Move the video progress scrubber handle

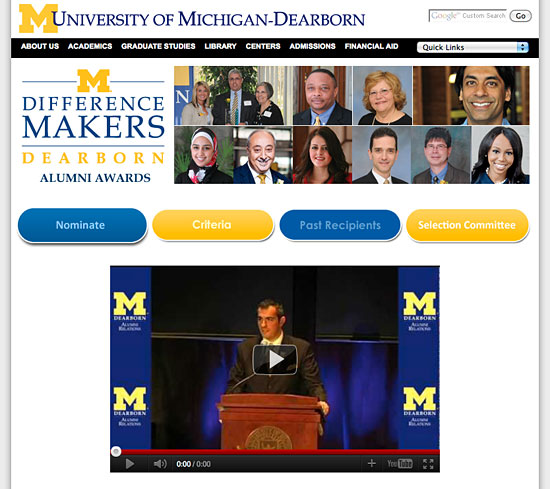(x=116, y=451)
